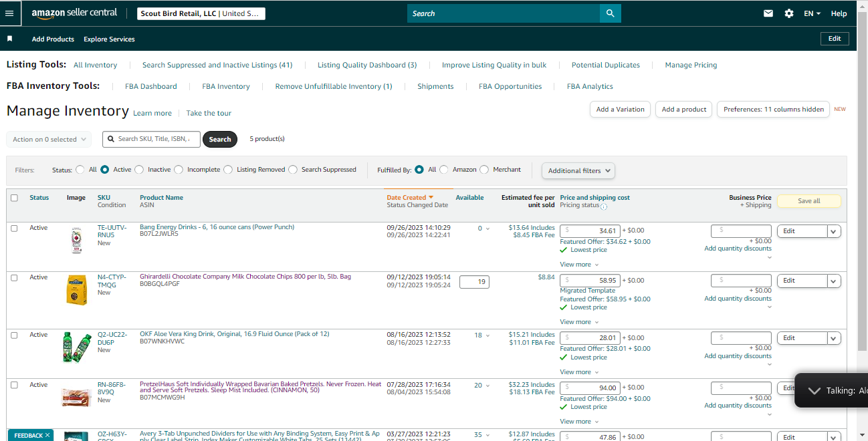Close the Feedback tab with X
Image resolution: width=868 pixels, height=441 pixels.
click(47, 436)
